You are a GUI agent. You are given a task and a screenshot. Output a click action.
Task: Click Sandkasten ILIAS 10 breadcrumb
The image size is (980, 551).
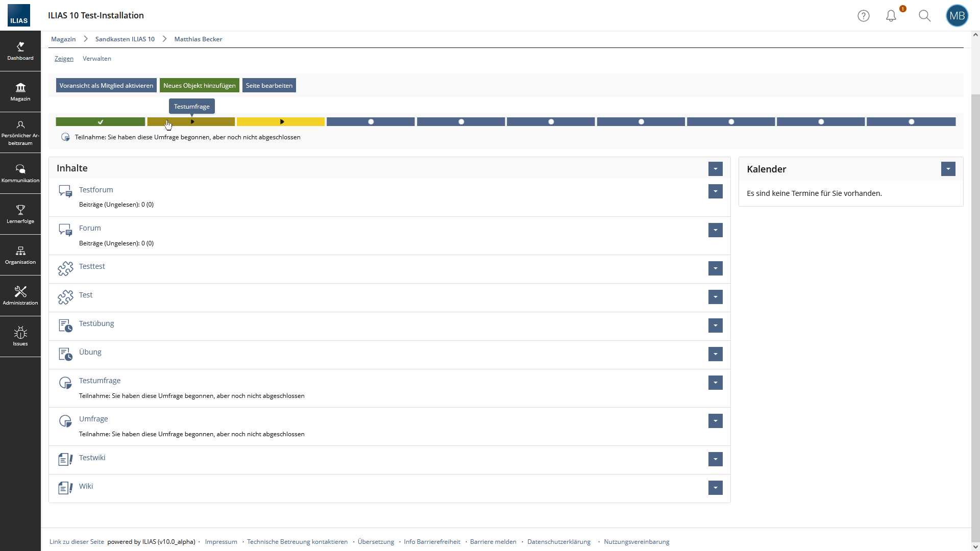tap(125, 39)
